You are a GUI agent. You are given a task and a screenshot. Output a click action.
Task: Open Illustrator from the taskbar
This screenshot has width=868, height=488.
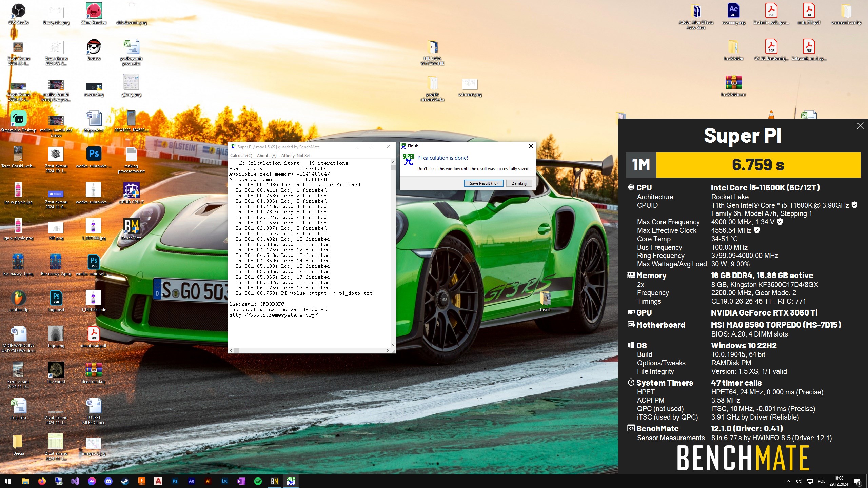tap(208, 481)
